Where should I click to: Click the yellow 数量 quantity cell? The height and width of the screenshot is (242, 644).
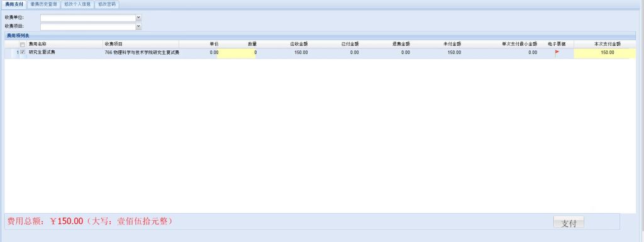coord(237,53)
